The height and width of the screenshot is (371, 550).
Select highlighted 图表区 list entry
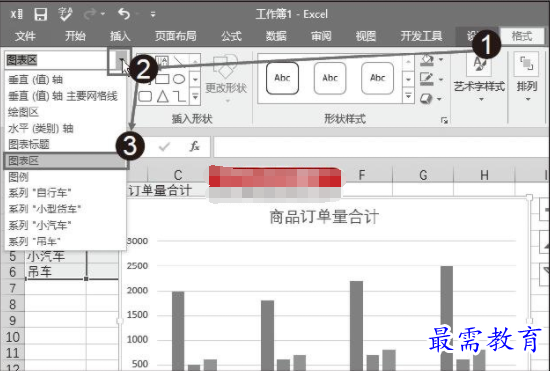coord(65,161)
